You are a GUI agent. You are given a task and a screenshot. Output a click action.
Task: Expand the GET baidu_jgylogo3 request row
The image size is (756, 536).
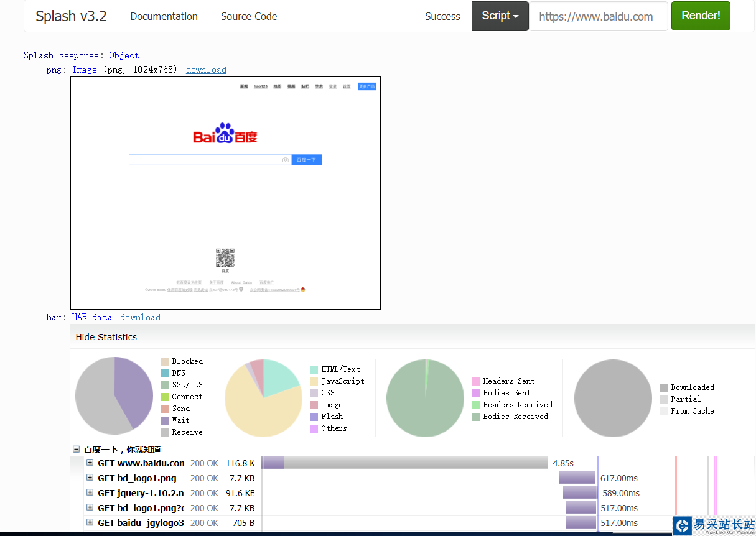[90, 522]
